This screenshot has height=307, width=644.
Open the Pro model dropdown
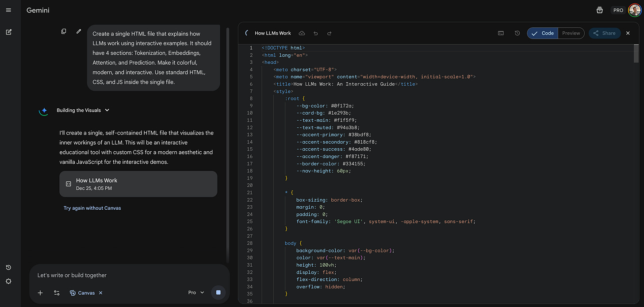pos(195,292)
